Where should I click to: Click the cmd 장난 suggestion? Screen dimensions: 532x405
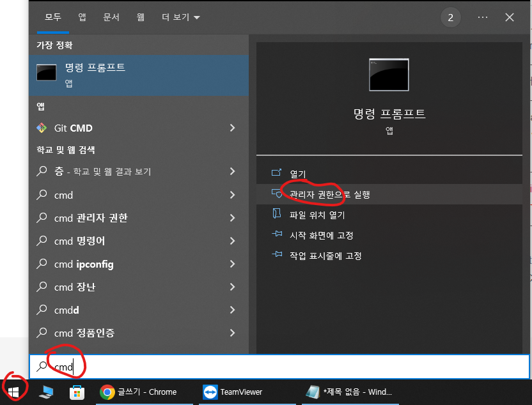139,287
